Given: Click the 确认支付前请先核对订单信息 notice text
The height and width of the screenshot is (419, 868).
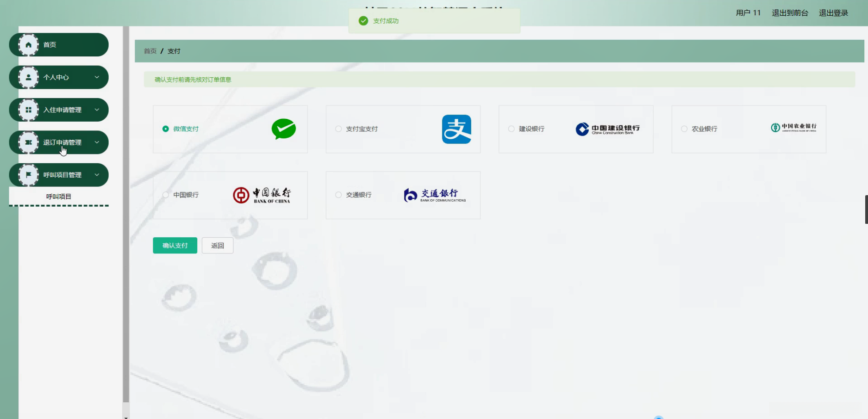Looking at the screenshot, I should tap(193, 80).
